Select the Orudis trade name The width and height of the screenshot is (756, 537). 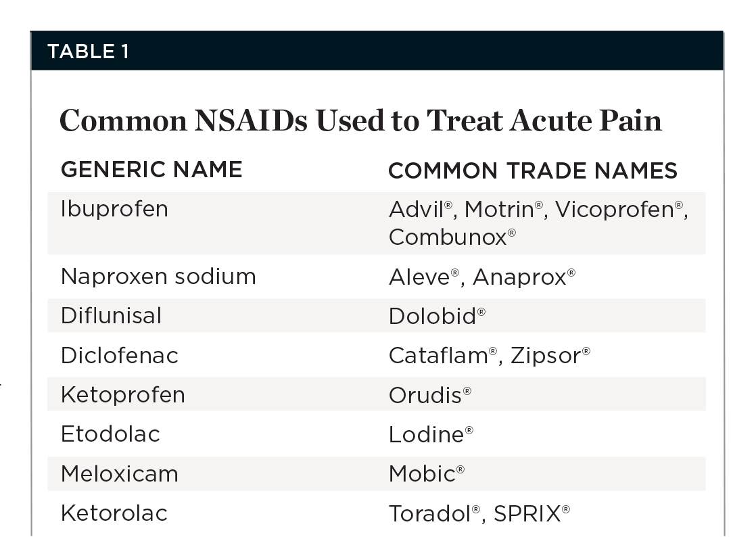[x=426, y=396]
